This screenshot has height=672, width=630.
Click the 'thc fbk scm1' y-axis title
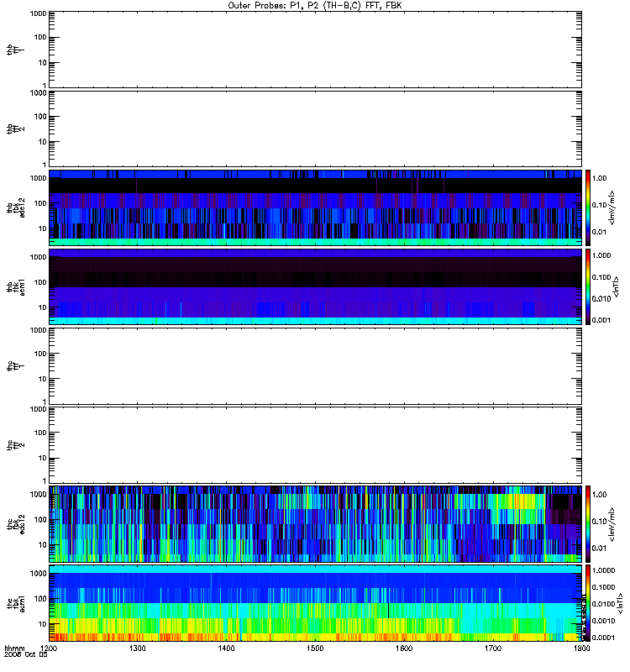[x=15, y=603]
